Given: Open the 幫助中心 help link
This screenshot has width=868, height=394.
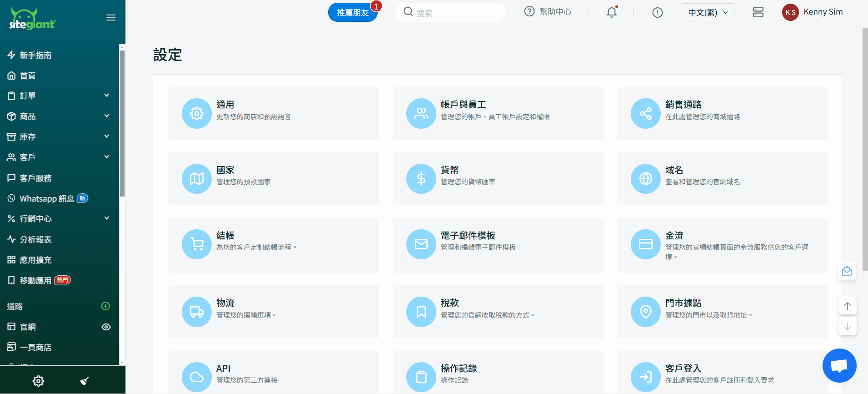Looking at the screenshot, I should [548, 12].
